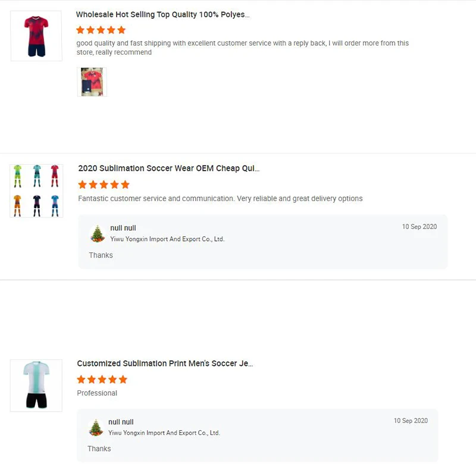Click the '10 Sep 2020' date on first reply
This screenshot has height=476, width=476.
tap(419, 227)
